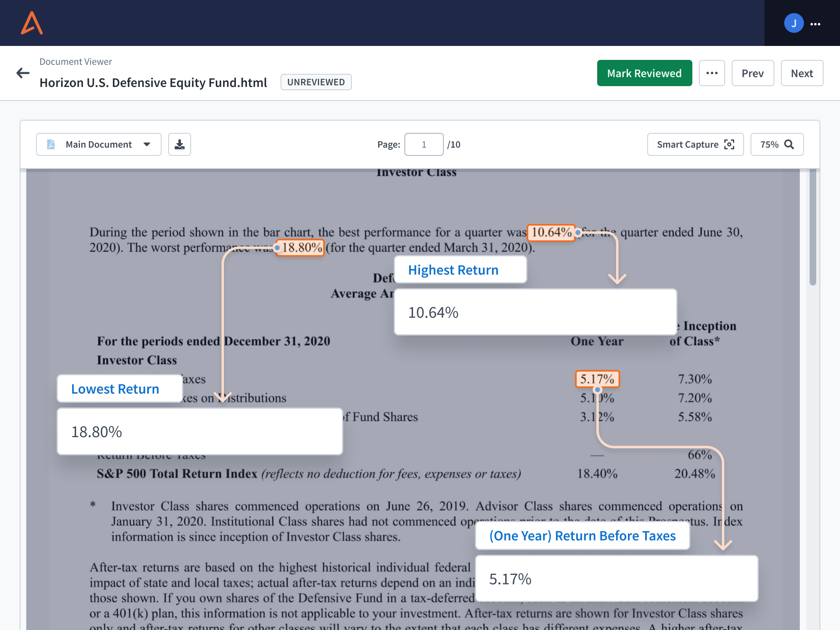
Task: Click the orange application logo
Action: (31, 23)
